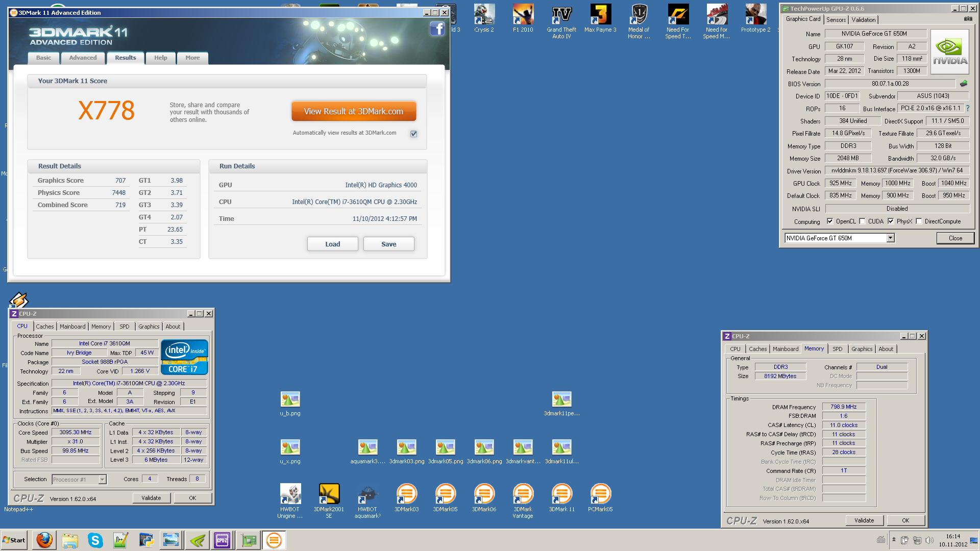Launch Grand Theft Auto IV shortcut
980x551 pixels.
click(x=561, y=22)
